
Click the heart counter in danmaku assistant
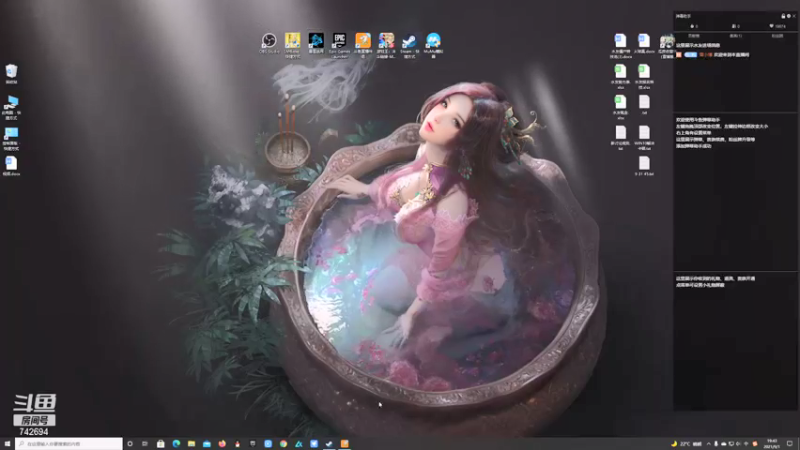point(778,26)
